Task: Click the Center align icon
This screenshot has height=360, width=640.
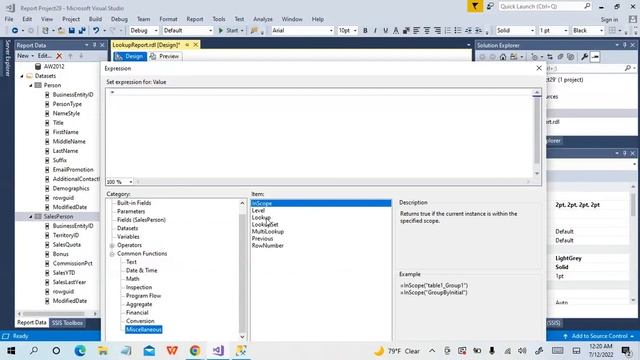Action: pos(427,31)
